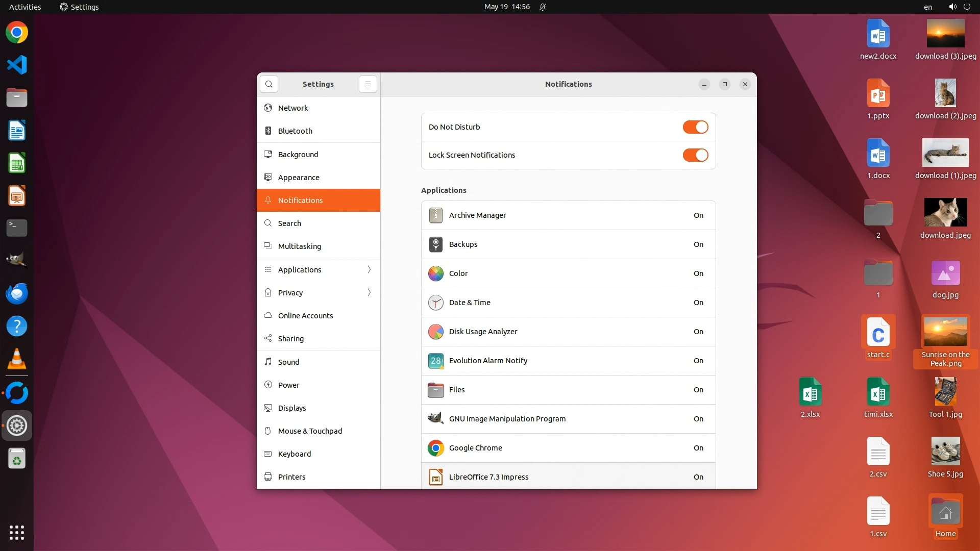
Task: Open GNU Image Manipulation Program notification row
Action: coord(568,419)
